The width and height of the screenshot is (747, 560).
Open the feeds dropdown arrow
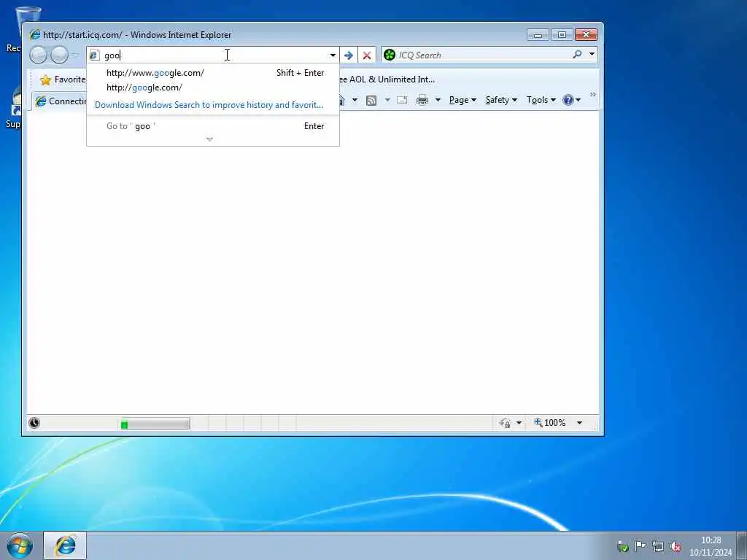(x=387, y=100)
